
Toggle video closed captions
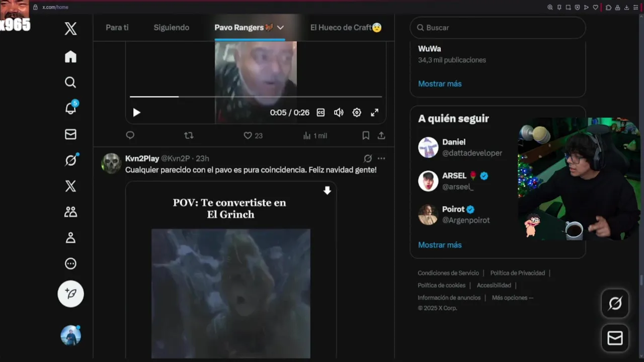tap(320, 113)
